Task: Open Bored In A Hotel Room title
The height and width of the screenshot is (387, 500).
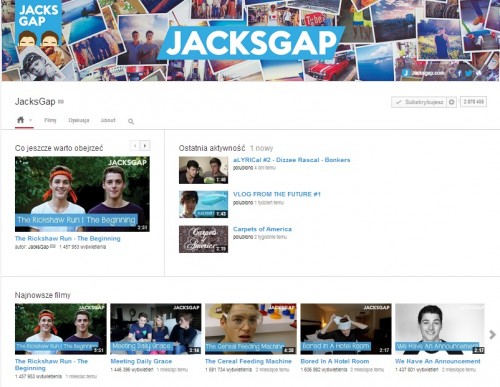Action: 335,361
